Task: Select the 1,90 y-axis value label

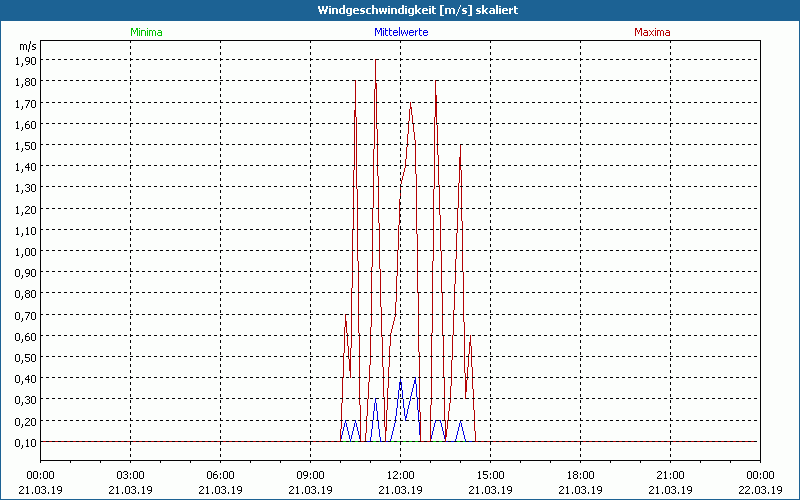Action: (x=26, y=60)
